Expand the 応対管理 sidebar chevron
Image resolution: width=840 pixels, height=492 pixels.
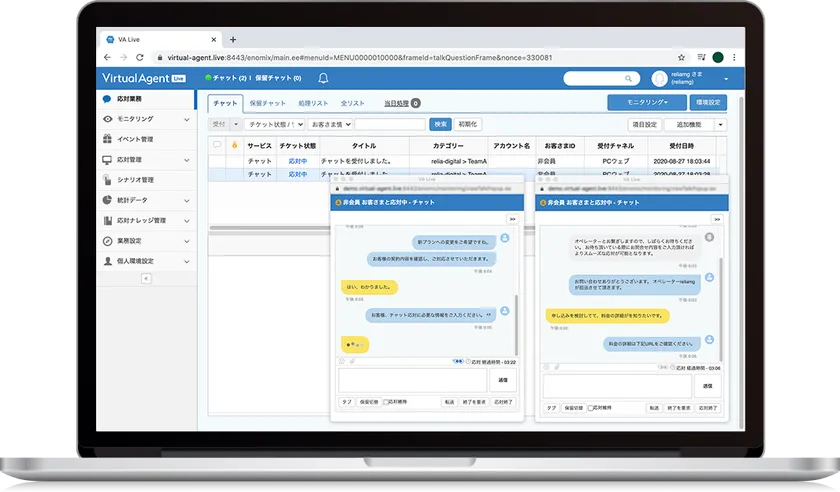pyautogui.click(x=186, y=160)
